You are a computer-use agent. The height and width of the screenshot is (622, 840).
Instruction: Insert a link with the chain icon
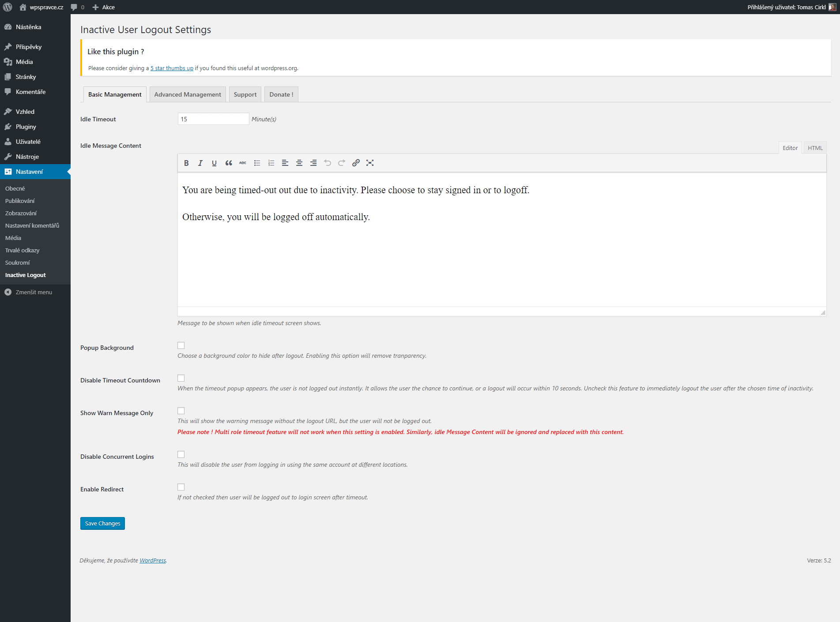[356, 163]
